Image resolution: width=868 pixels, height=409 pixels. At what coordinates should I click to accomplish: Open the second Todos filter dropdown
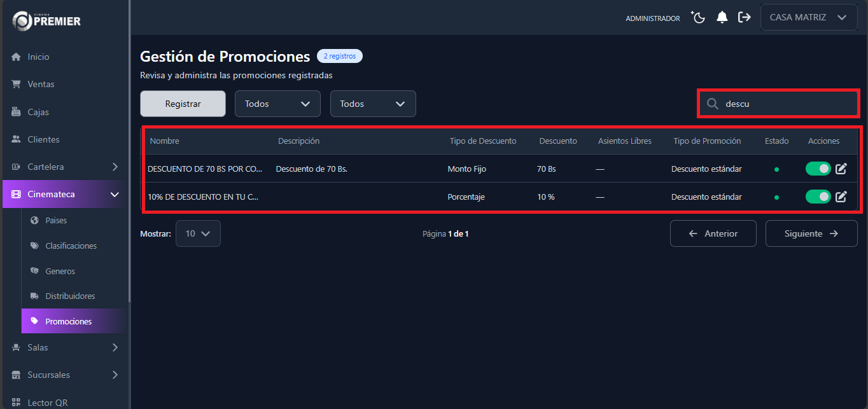pyautogui.click(x=373, y=104)
